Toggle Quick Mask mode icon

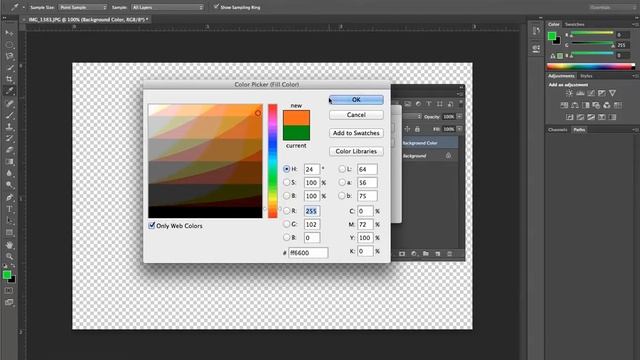pos(9,291)
